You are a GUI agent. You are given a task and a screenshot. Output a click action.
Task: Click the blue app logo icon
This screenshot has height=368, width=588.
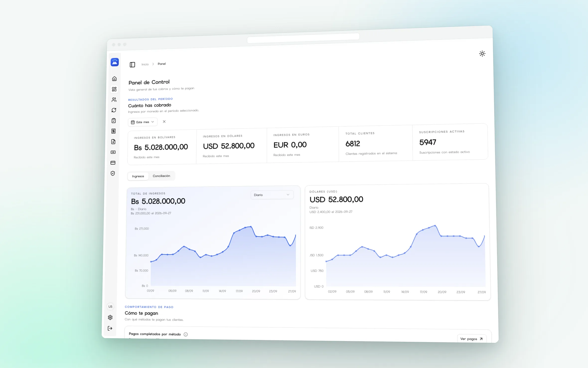click(115, 62)
